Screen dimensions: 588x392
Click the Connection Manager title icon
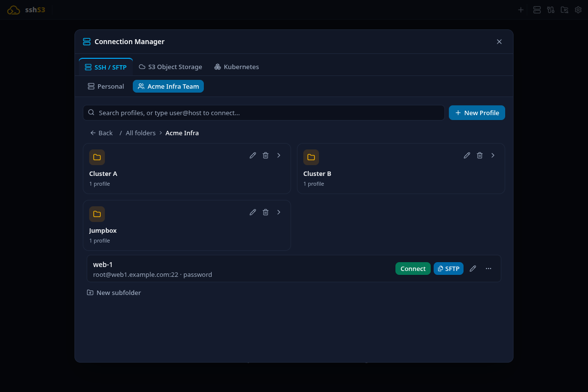pyautogui.click(x=87, y=42)
